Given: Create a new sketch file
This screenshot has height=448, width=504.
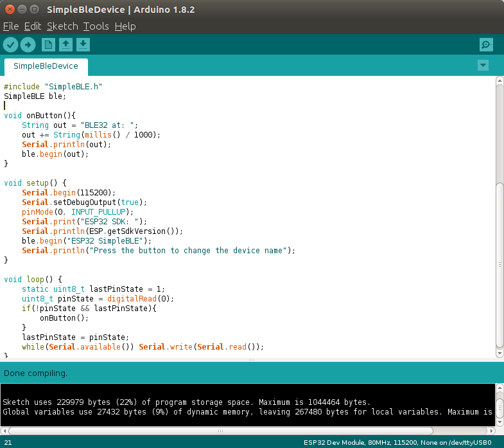Looking at the screenshot, I should [48, 45].
